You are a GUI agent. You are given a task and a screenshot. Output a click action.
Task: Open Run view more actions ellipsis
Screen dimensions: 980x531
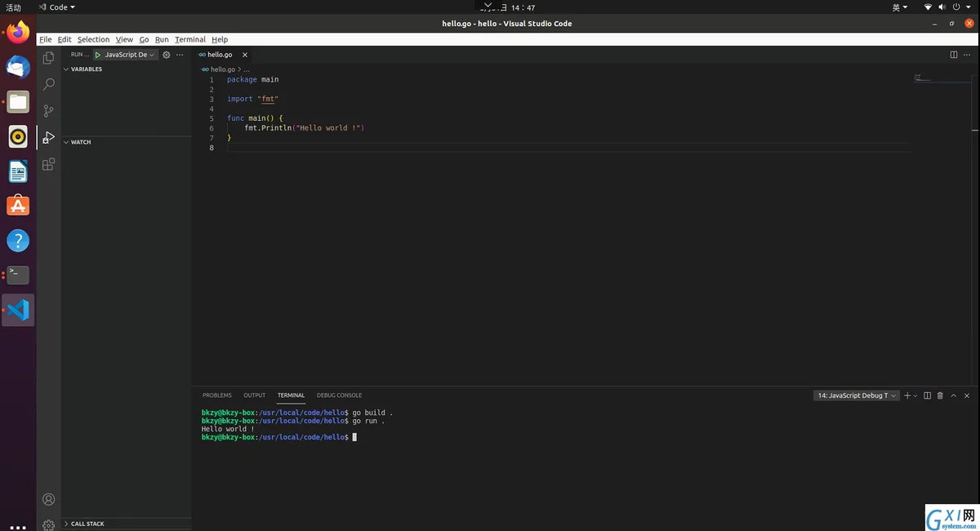180,55
